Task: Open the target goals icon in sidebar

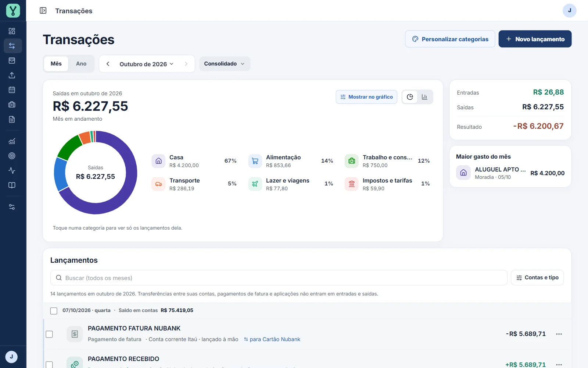Action: 12,156
